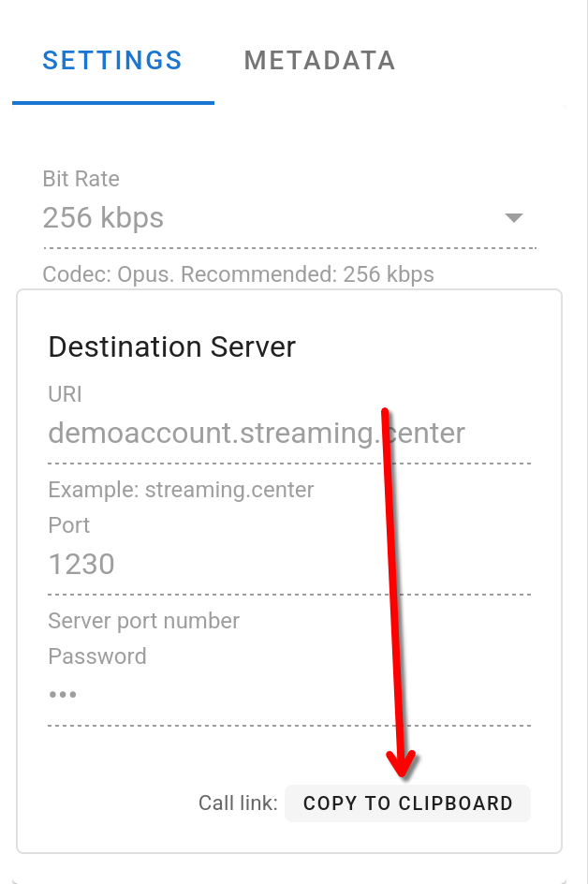Click the 256 kbps bit rate value
This screenshot has width=588, height=884.
pyautogui.click(x=104, y=218)
